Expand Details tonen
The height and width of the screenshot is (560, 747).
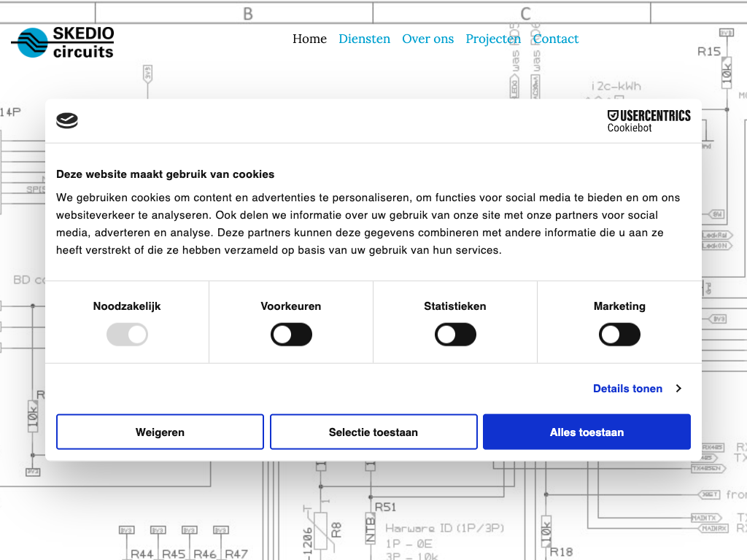[x=627, y=389]
